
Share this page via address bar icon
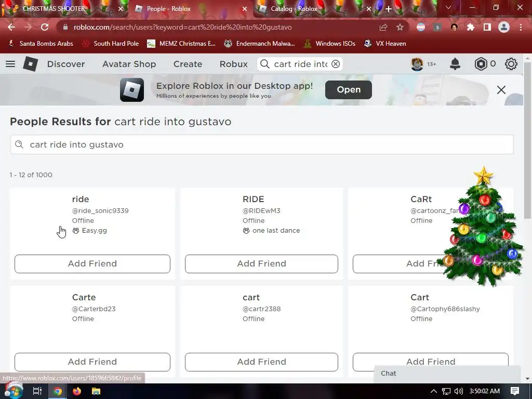tap(383, 27)
